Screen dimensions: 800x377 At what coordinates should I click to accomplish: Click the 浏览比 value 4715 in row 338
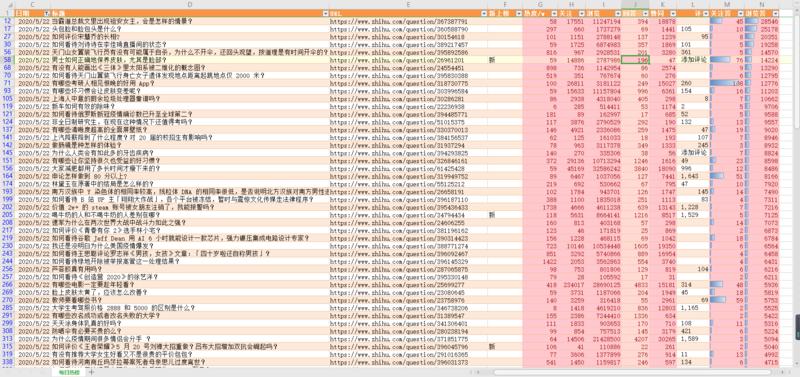[770, 362]
